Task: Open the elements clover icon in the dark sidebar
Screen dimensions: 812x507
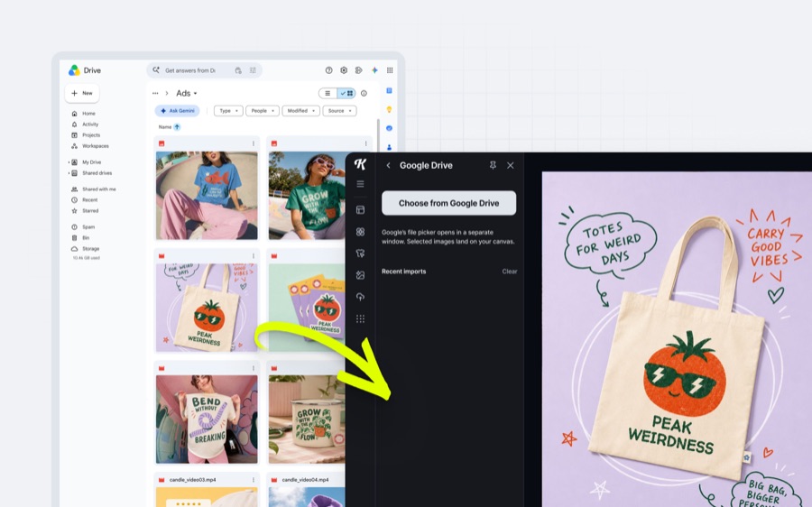Action: 360,232
